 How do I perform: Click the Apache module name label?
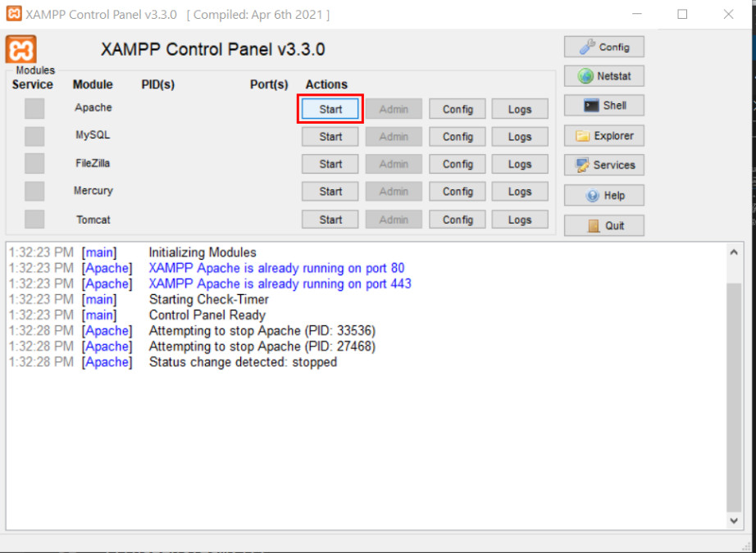[93, 107]
